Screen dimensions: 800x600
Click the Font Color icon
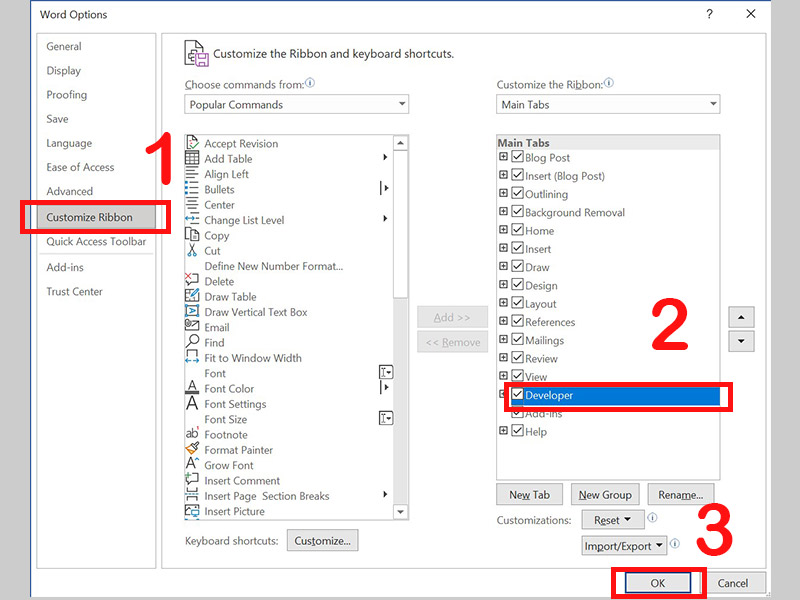192,387
